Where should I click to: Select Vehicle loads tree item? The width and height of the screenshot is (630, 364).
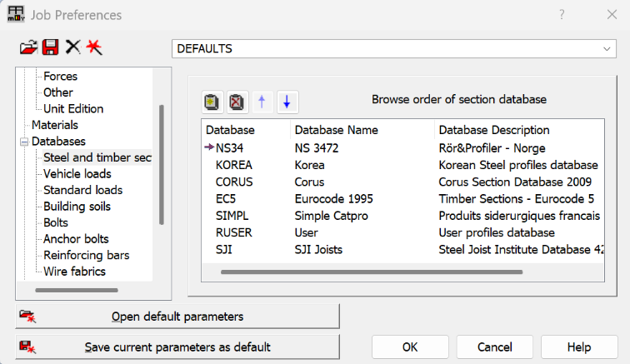coord(77,174)
